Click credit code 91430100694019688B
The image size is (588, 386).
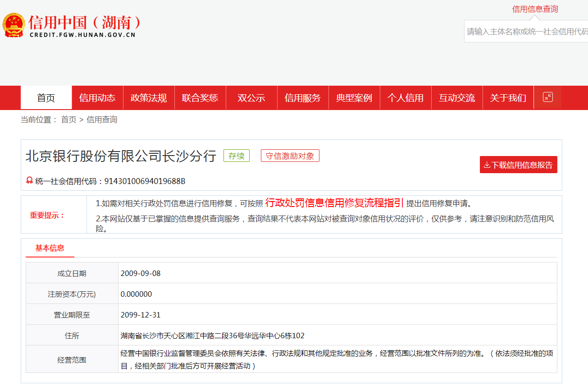pyautogui.click(x=145, y=181)
